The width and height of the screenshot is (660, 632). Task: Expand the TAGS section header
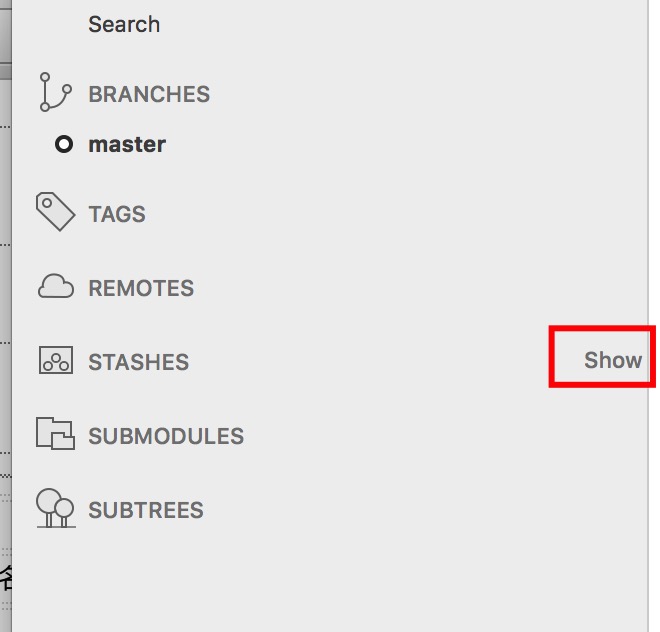(x=117, y=214)
